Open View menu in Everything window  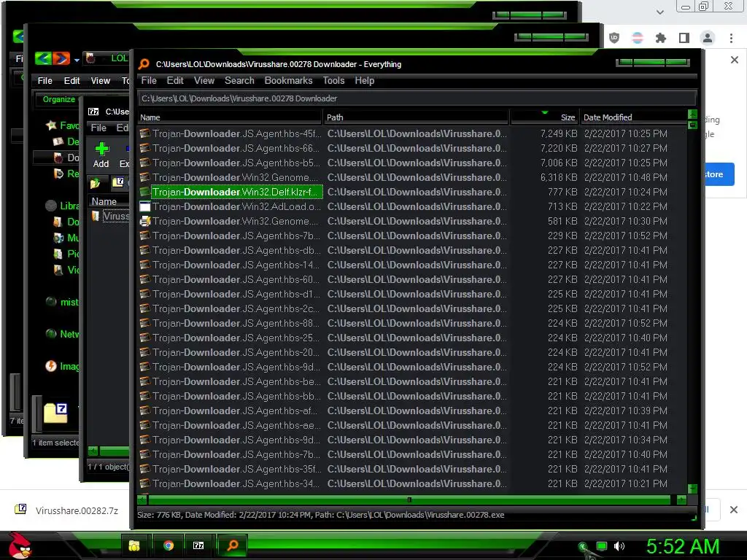204,80
